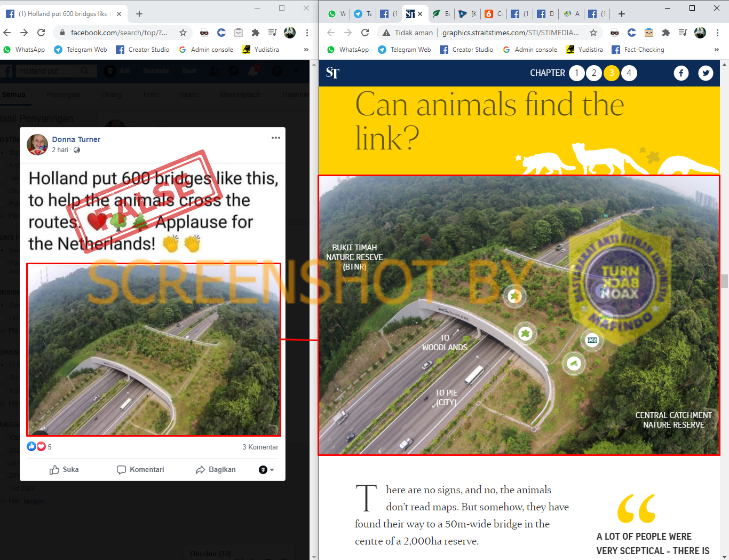Screen dimensions: 729x560
Task: Share article on Twitter icon
Action: (706, 73)
